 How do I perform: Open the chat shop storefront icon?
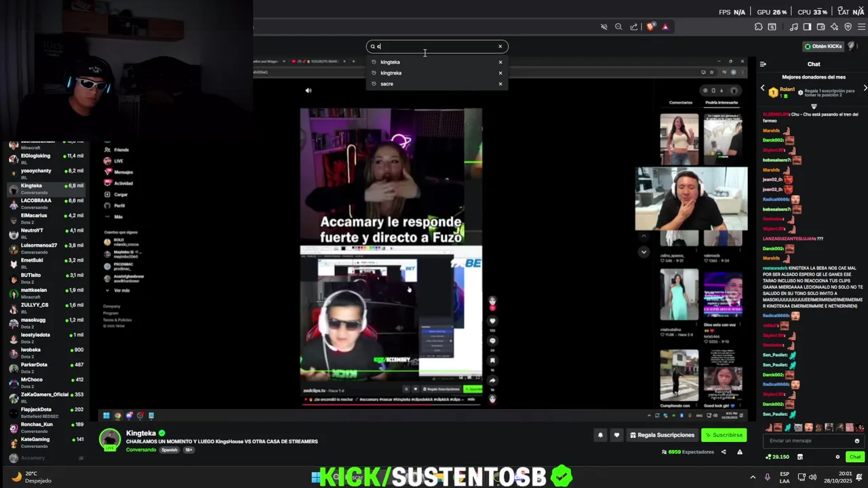click(800, 457)
